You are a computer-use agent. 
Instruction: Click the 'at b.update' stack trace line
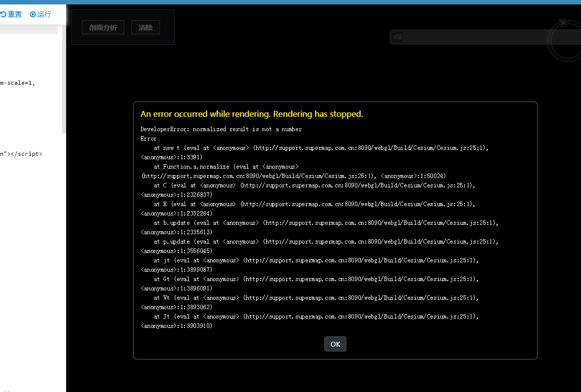(326, 223)
